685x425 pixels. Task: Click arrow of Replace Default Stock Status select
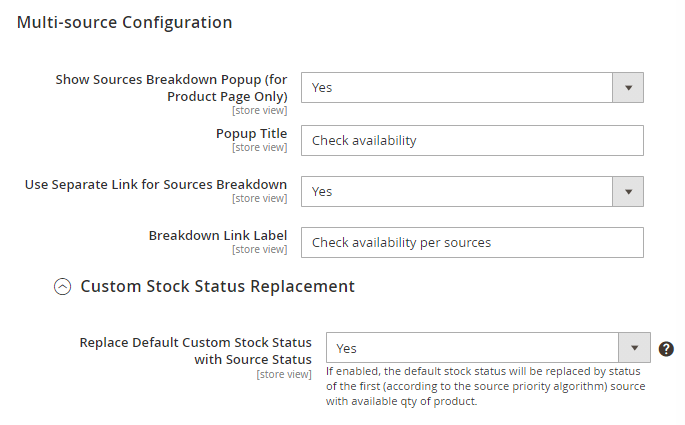(634, 348)
